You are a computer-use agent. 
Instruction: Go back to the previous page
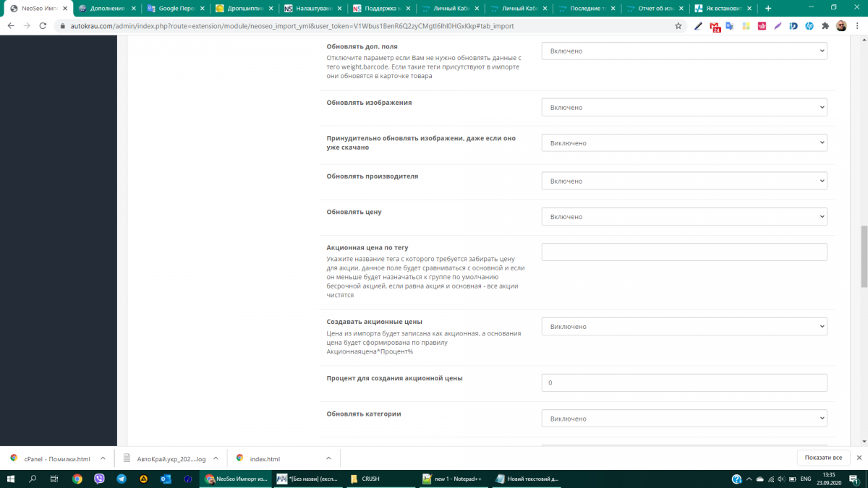coord(10,25)
